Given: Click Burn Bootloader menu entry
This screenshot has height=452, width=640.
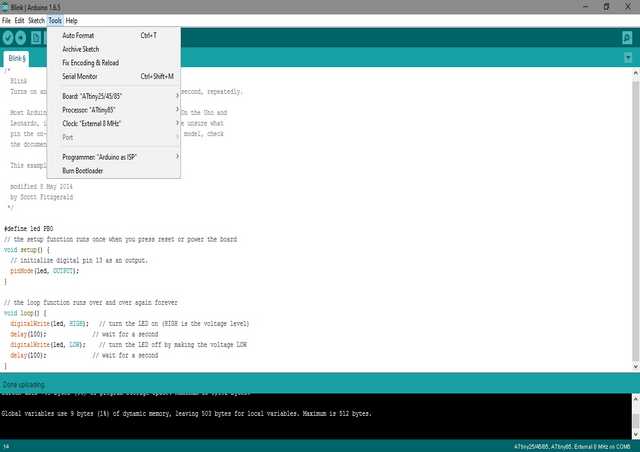Looking at the screenshot, I should pos(113,171).
